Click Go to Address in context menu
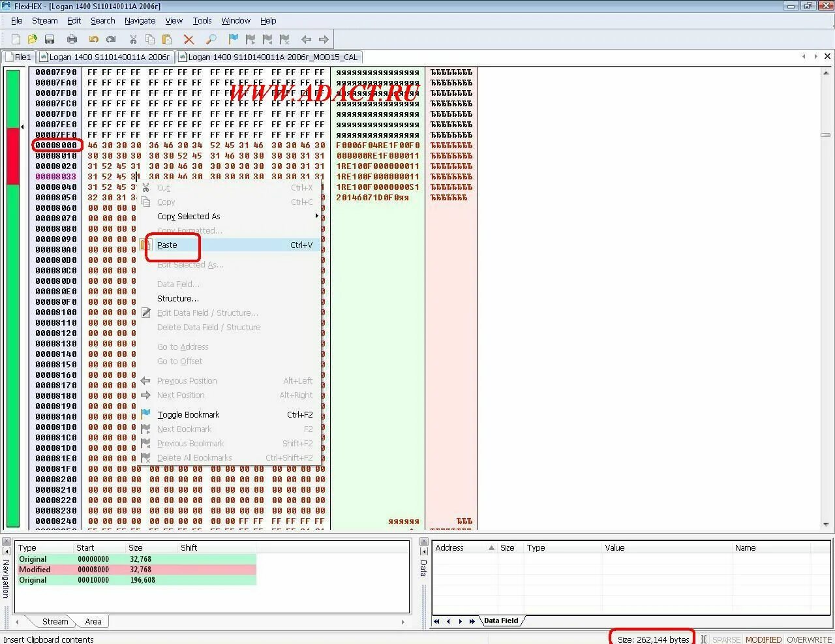This screenshot has width=835, height=644. (x=230, y=346)
